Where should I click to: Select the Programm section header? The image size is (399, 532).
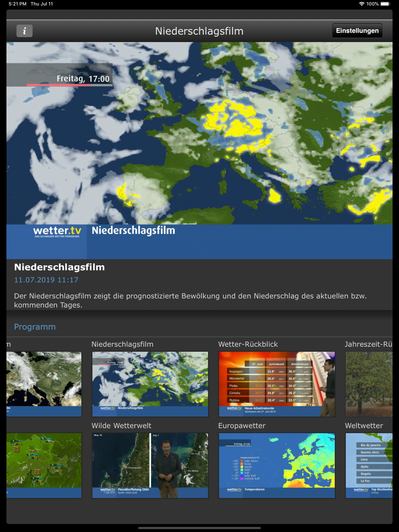pos(35,327)
